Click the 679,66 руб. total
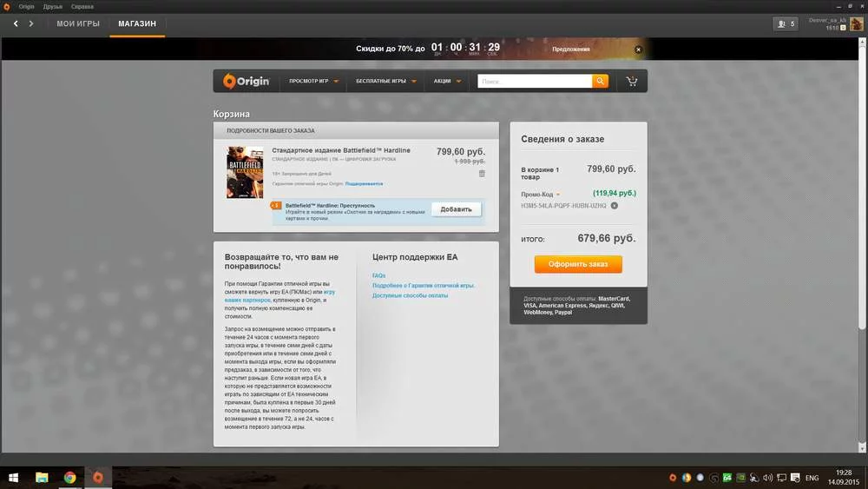Image resolution: width=868 pixels, height=489 pixels. click(606, 238)
